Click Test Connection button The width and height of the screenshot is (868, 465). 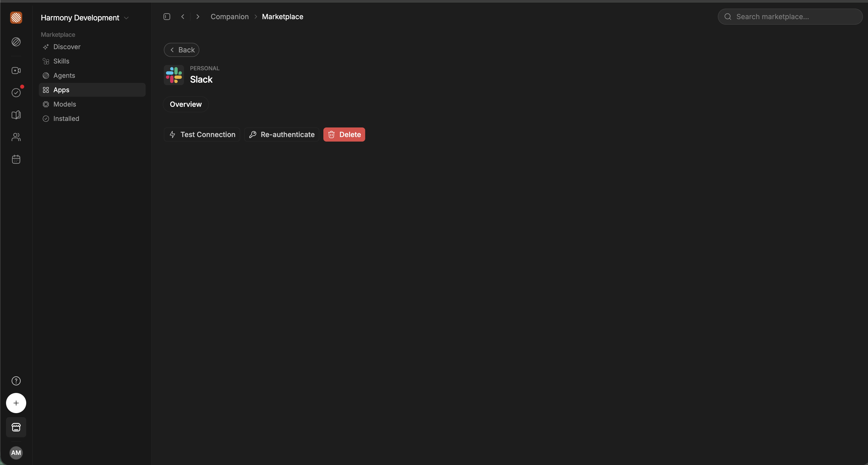point(202,135)
